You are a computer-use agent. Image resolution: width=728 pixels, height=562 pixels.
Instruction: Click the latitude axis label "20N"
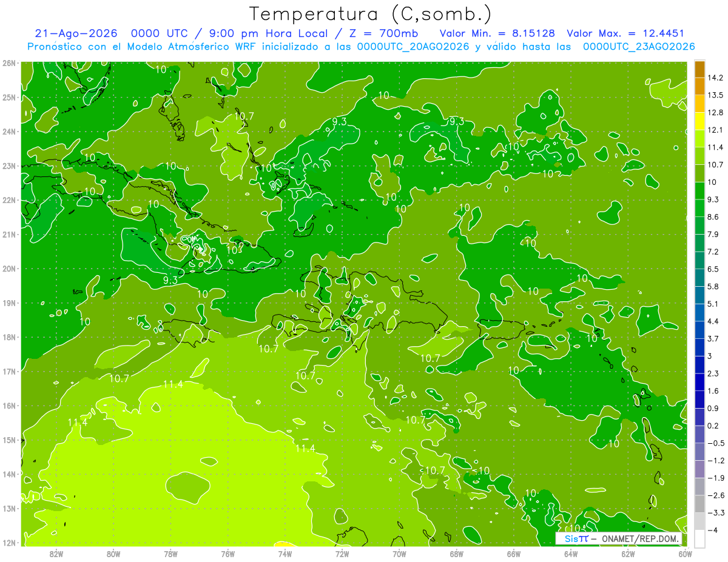point(9,269)
